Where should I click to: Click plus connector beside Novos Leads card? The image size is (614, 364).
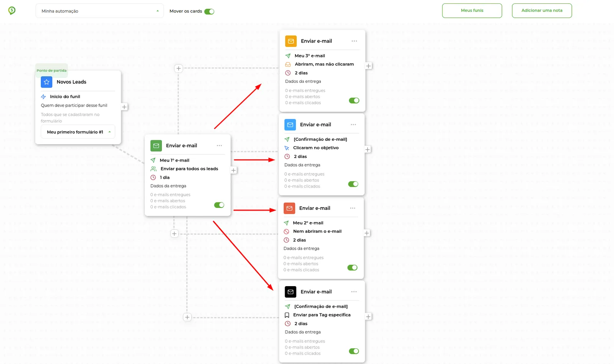click(124, 107)
